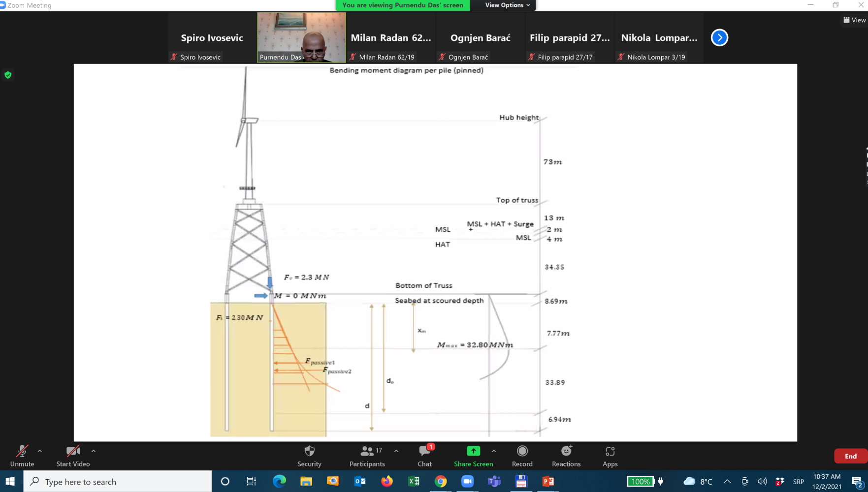Expand audio settings arrow beside Unmute
The height and width of the screenshot is (492, 868).
click(x=40, y=451)
